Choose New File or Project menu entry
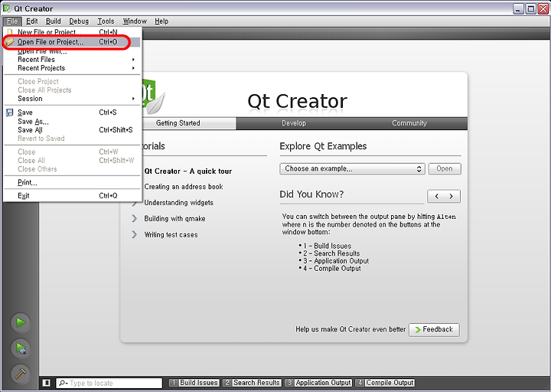The height and width of the screenshot is (392, 551). 73,32
